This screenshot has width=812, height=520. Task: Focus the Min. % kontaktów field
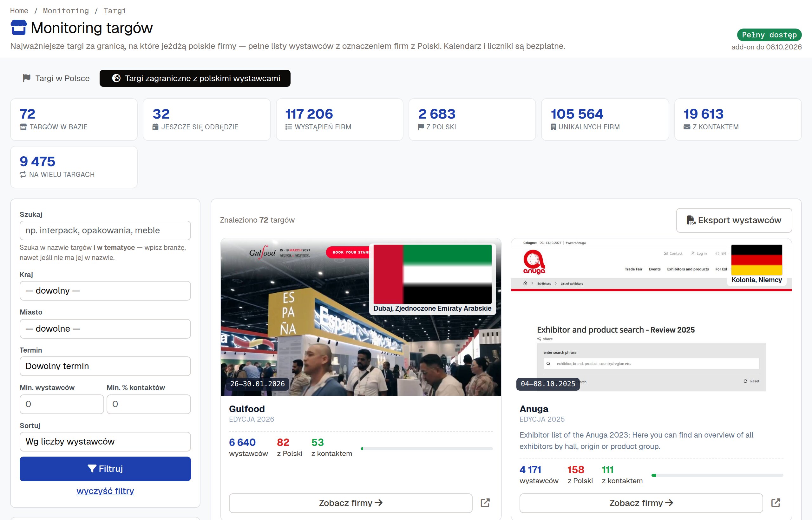click(149, 404)
